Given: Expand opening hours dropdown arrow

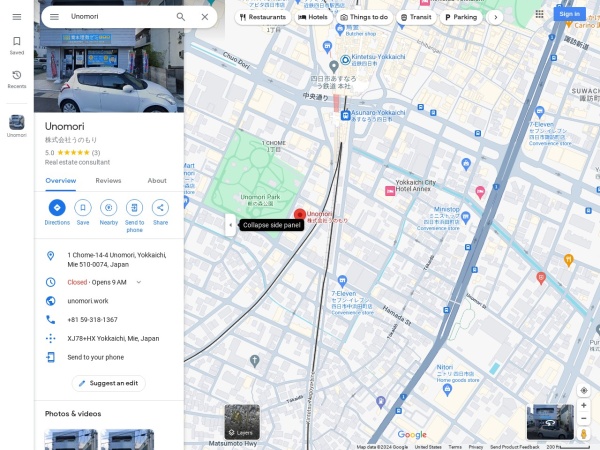Looking at the screenshot, I should [139, 282].
